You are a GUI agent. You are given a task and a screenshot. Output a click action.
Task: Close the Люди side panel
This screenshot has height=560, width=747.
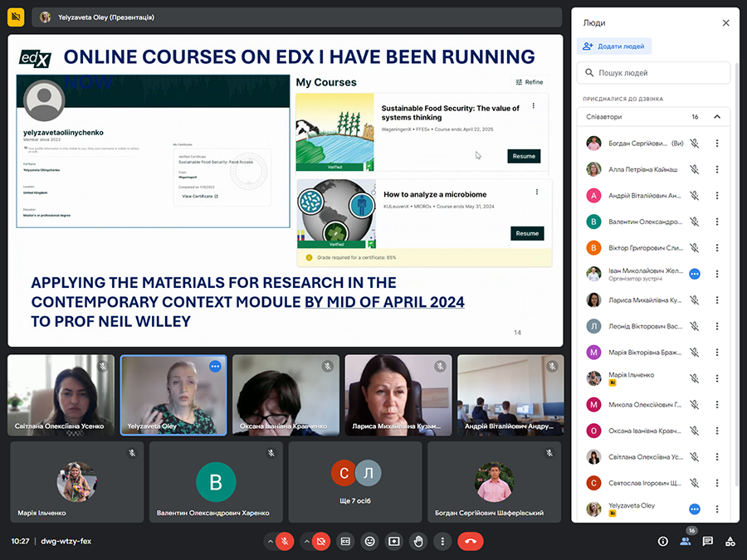pyautogui.click(x=725, y=23)
